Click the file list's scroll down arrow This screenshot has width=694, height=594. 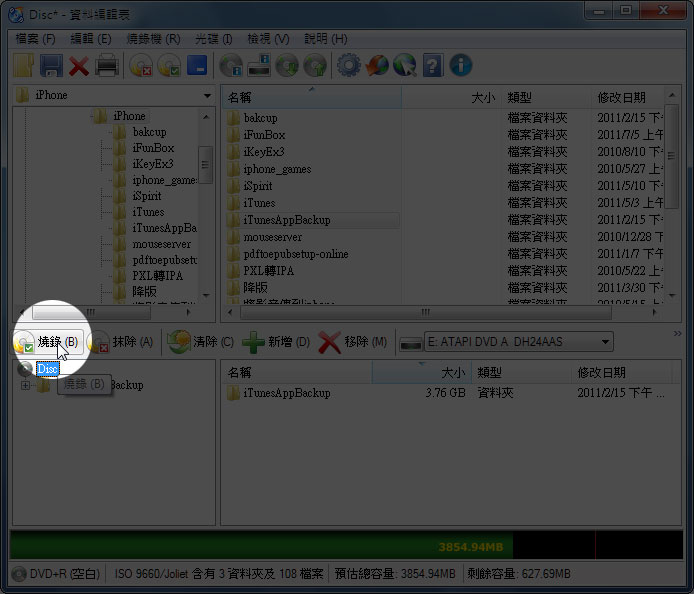[x=672, y=295]
